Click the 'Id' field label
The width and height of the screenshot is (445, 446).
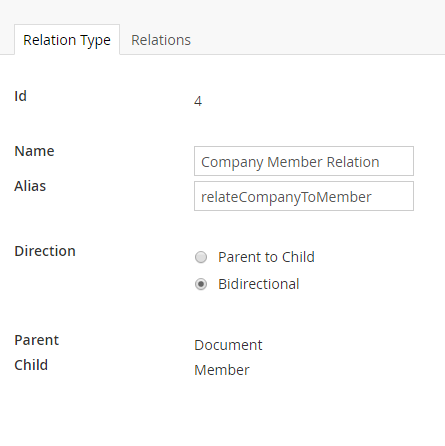(20, 96)
